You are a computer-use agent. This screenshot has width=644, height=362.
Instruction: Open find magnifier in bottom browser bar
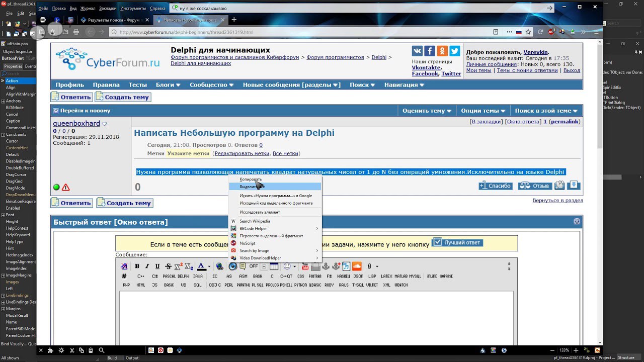tap(101, 350)
